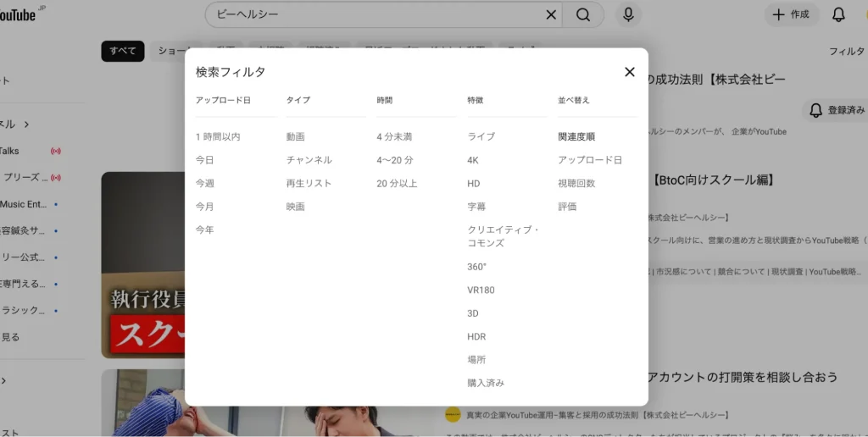Image resolution: width=868 pixels, height=437 pixels.
Task: Sort results by アップロード日
Action: [590, 160]
